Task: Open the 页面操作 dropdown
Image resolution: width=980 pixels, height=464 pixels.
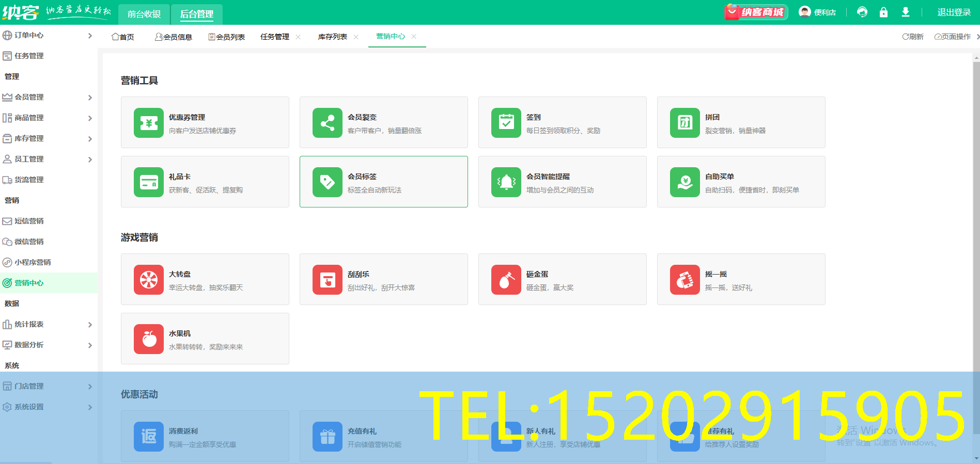Action: [x=953, y=37]
